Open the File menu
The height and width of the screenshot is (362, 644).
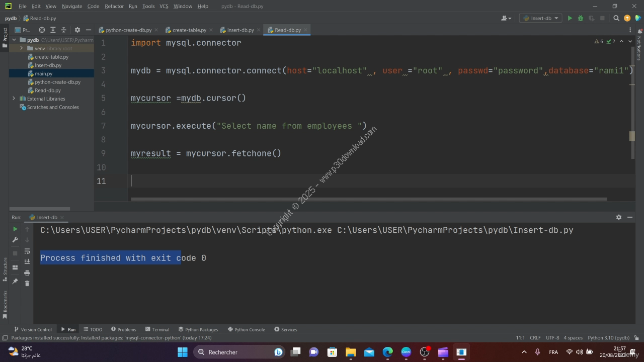(x=23, y=6)
